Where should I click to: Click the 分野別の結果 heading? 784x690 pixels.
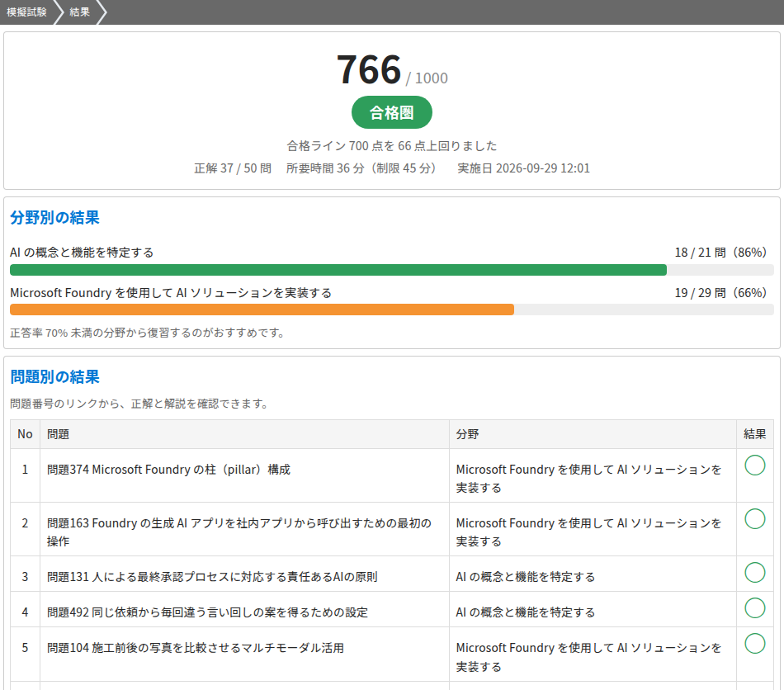[x=54, y=218]
